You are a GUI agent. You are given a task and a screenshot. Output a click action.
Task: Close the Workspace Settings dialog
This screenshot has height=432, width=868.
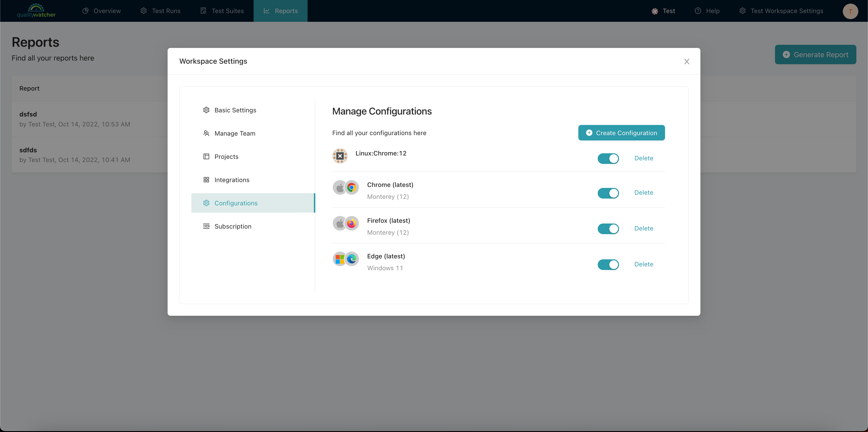(x=687, y=61)
